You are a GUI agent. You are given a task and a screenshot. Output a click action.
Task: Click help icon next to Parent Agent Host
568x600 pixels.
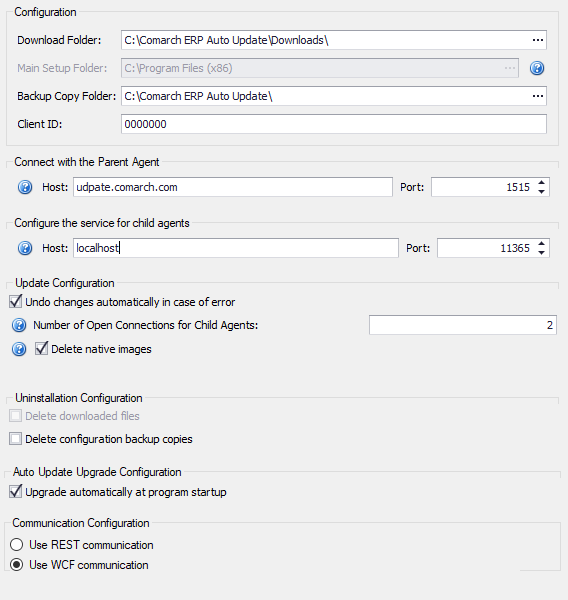(x=25, y=187)
